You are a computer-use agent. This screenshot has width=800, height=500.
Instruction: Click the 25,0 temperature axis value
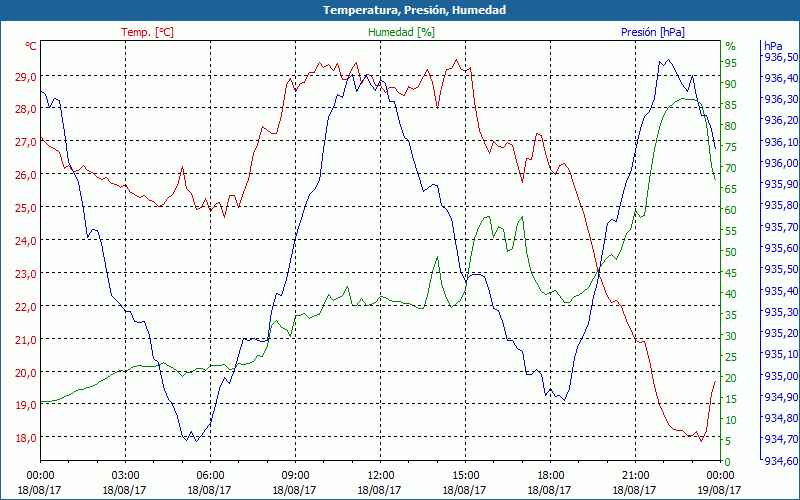coord(26,208)
